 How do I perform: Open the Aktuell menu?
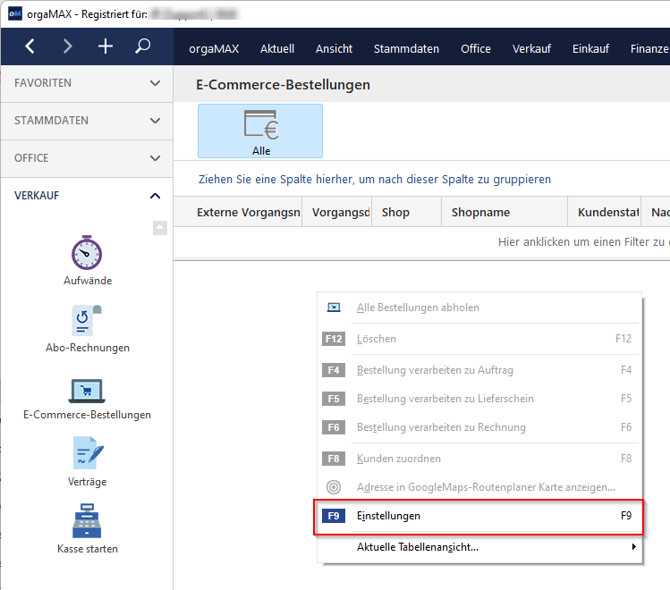coord(277,49)
